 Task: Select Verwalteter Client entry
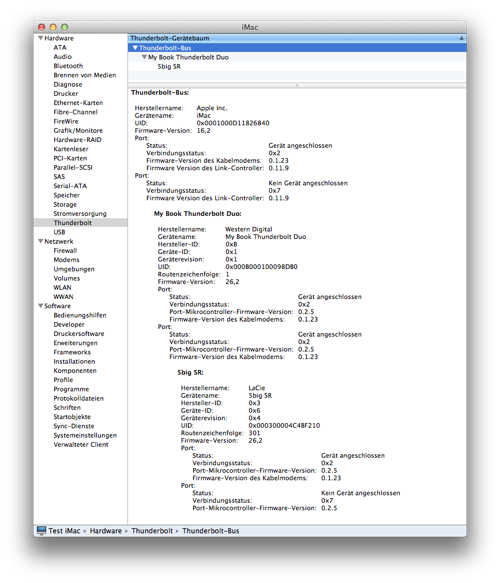(81, 444)
